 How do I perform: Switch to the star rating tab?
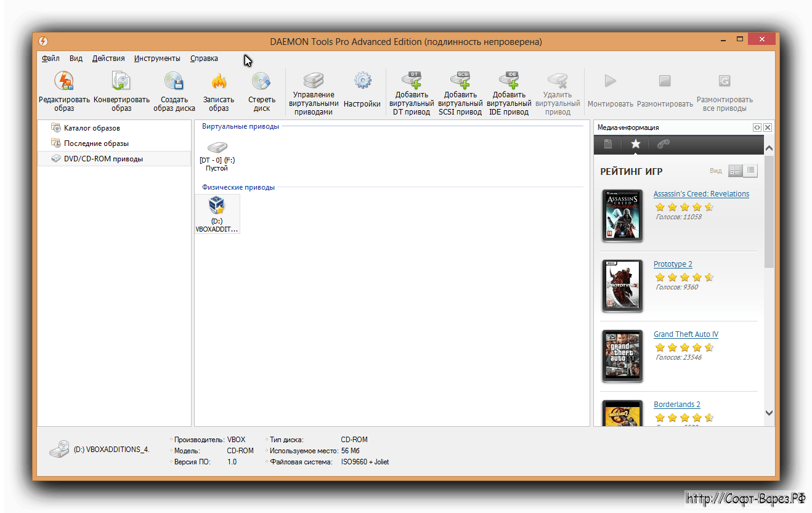click(x=635, y=144)
